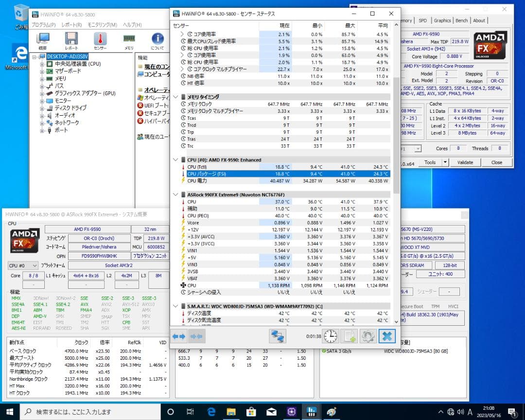Collapse the CPU [#0] AMD FX-9590 section

[176, 160]
